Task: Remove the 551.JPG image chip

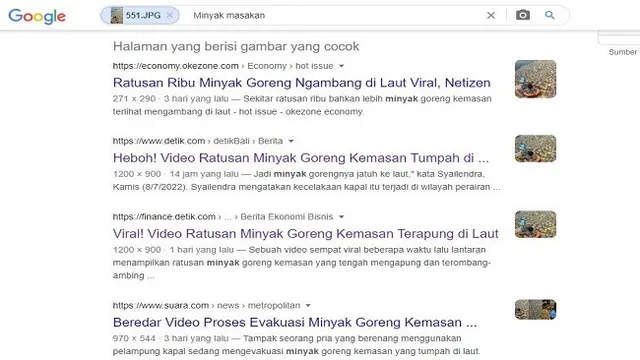Action: (x=170, y=16)
